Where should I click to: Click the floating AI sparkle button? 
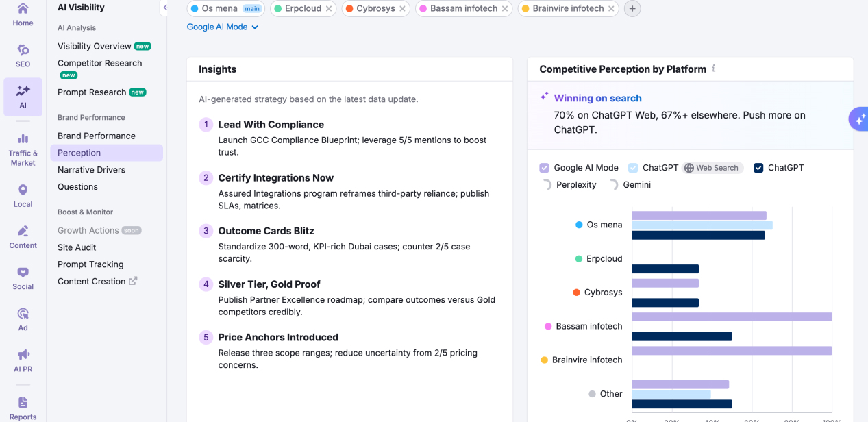point(859,119)
